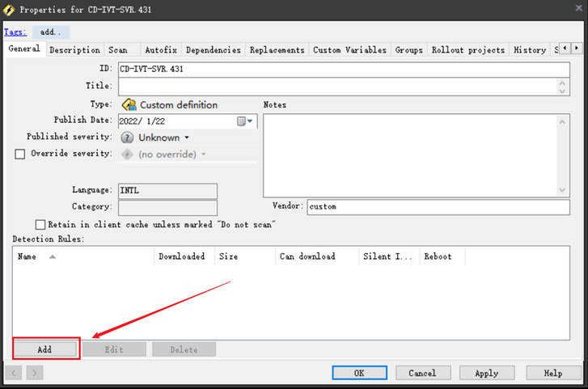This screenshot has height=389, width=588.
Task: Click the Unknown severity question mark icon
Action: [127, 137]
